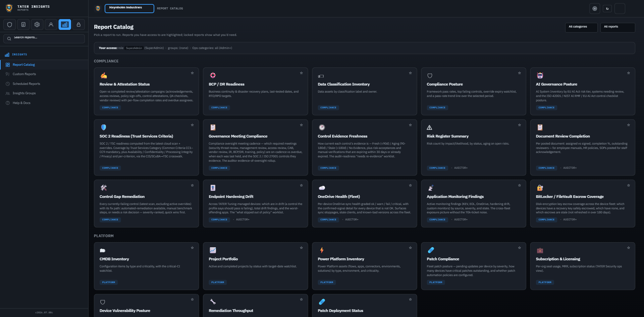Open the All categories dropdown
The image size is (644, 317).
click(581, 27)
